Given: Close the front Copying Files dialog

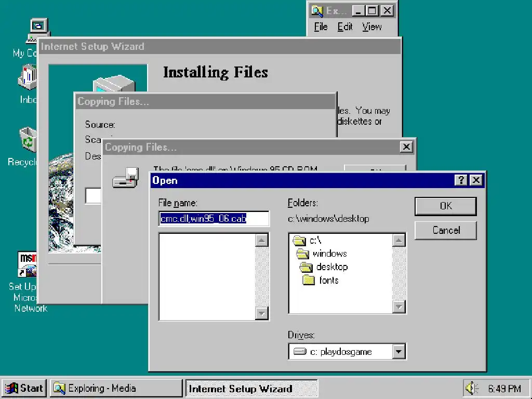Looking at the screenshot, I should 406,147.
